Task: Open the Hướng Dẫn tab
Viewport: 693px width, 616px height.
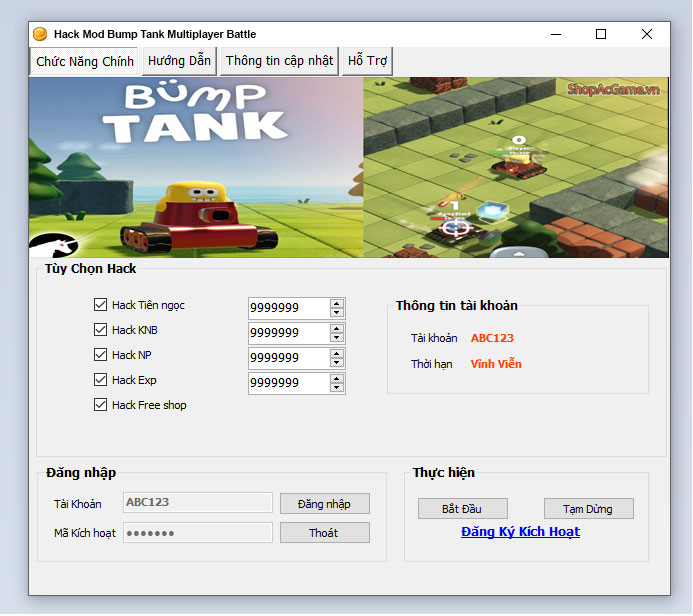Action: pyautogui.click(x=179, y=61)
